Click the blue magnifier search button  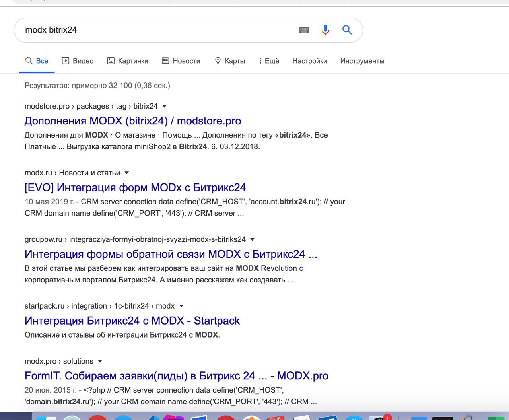pos(347,30)
